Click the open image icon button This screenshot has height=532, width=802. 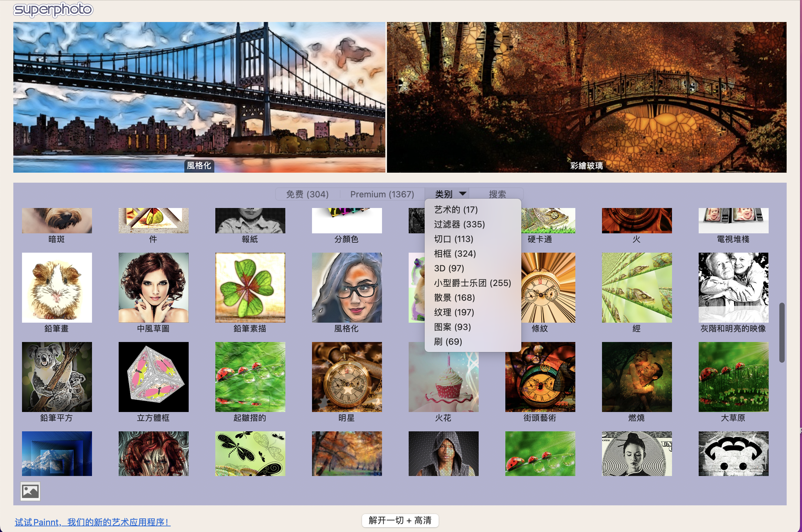(30, 491)
